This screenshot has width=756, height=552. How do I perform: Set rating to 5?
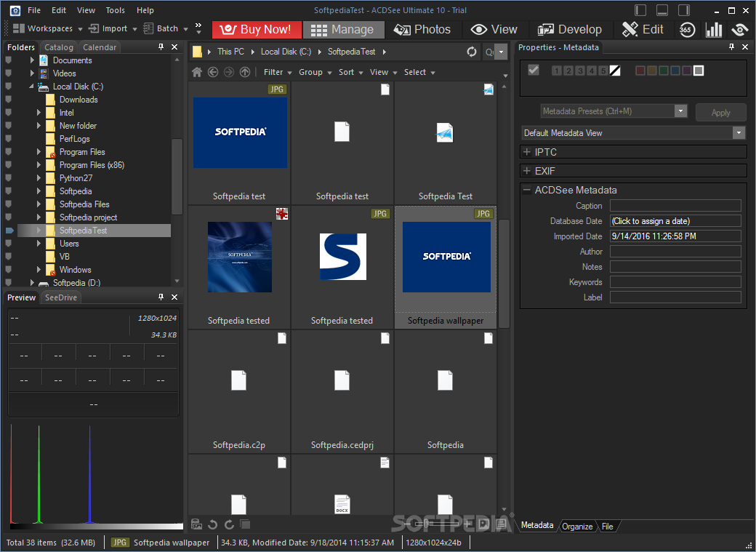603,71
